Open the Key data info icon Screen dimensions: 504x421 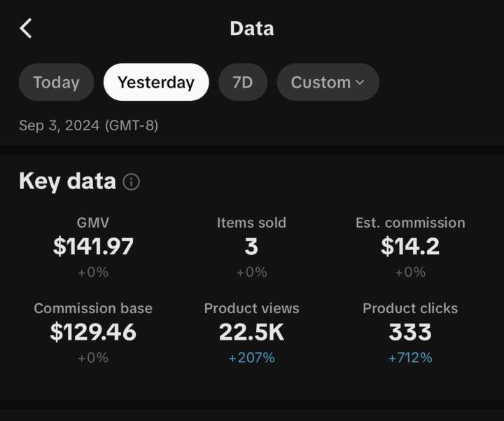tap(131, 182)
